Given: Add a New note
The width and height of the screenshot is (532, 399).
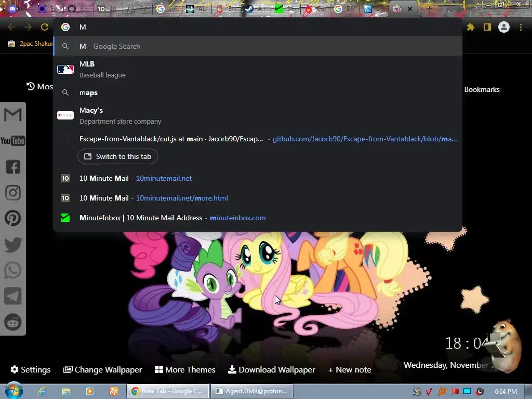Looking at the screenshot, I should (x=350, y=369).
